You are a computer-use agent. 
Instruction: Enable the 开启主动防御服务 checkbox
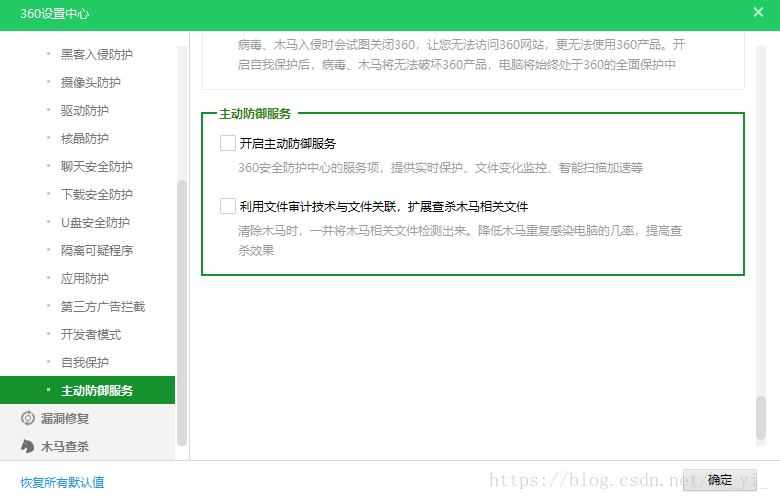click(228, 143)
